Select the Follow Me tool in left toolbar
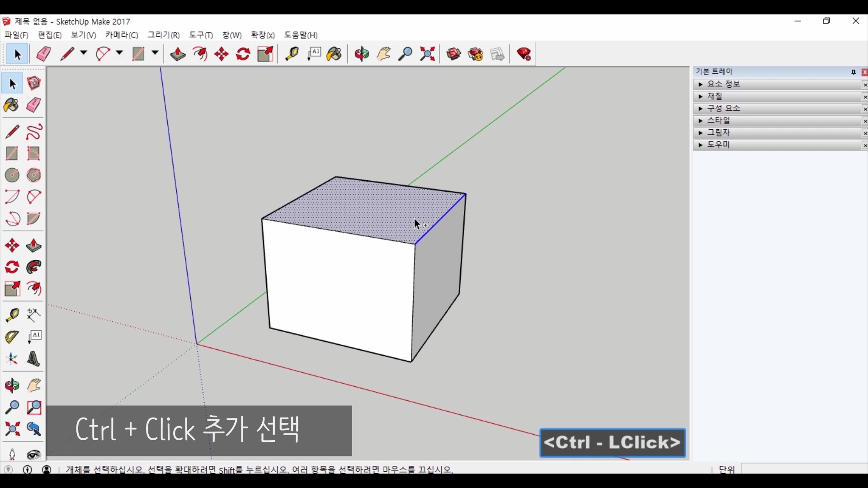The image size is (868, 488). tap(34, 267)
